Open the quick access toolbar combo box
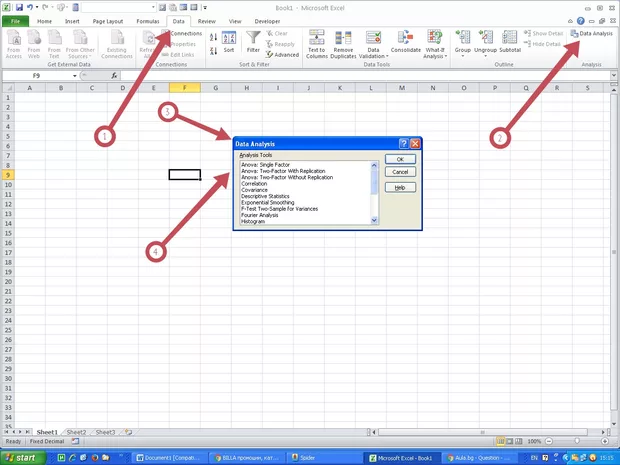 pyautogui.click(x=119, y=7)
